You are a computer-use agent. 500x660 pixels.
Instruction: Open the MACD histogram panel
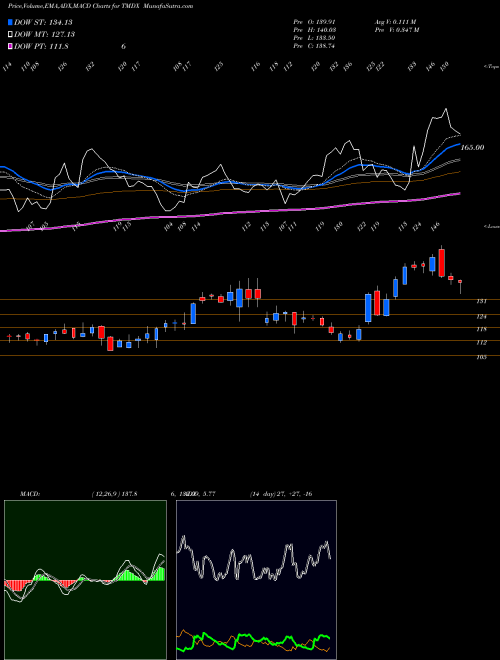tap(85, 580)
